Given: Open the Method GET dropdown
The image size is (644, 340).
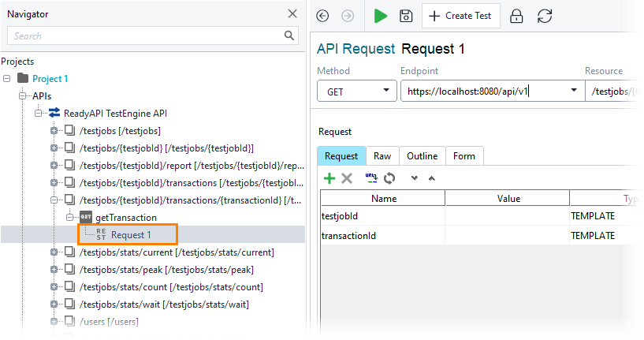Looking at the screenshot, I should point(357,91).
